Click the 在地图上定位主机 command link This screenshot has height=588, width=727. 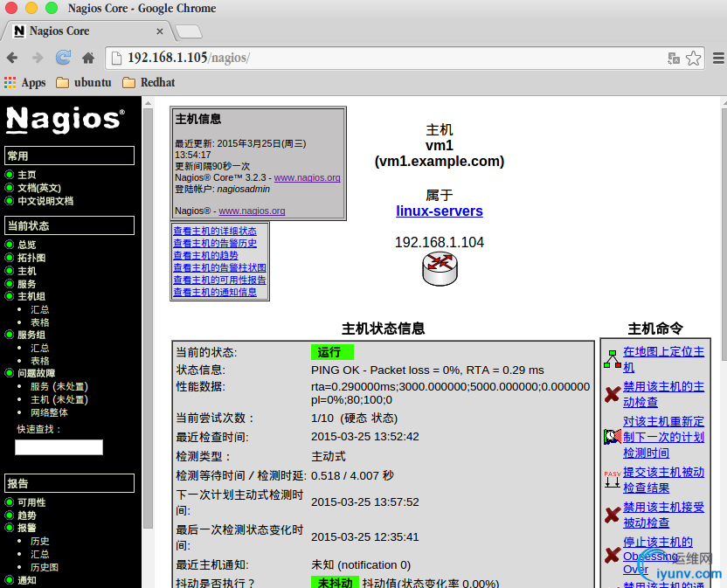[x=663, y=359]
